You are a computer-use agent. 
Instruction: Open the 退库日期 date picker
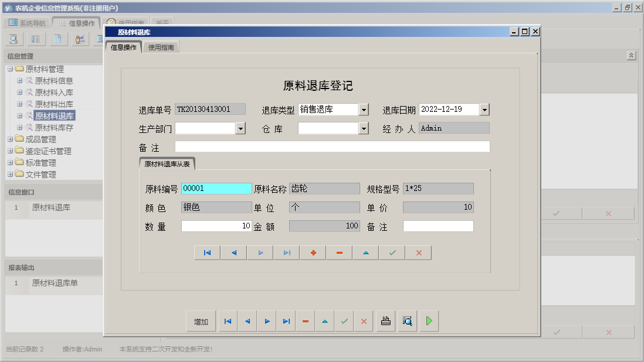coord(485,108)
